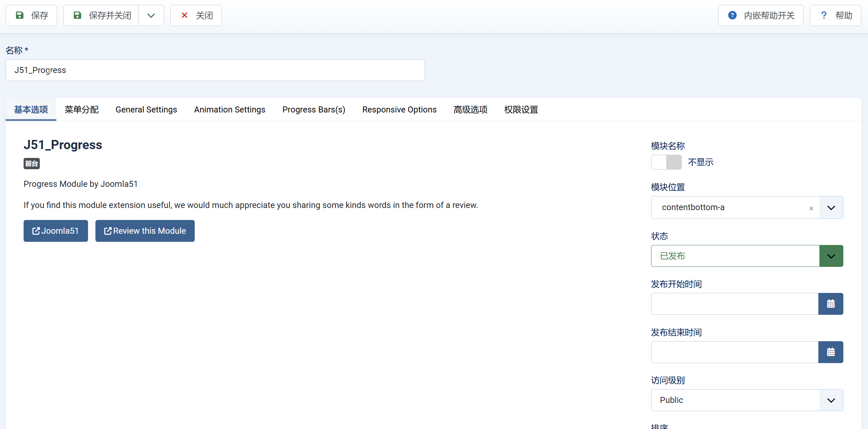Open the module position dropdown
The height and width of the screenshot is (429, 868).
[x=831, y=208]
